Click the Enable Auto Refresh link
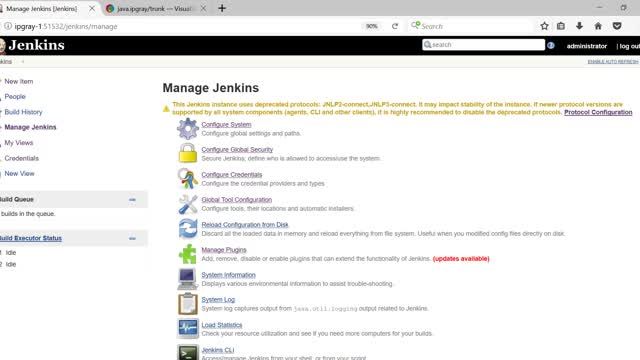The image size is (640, 360). click(x=613, y=62)
